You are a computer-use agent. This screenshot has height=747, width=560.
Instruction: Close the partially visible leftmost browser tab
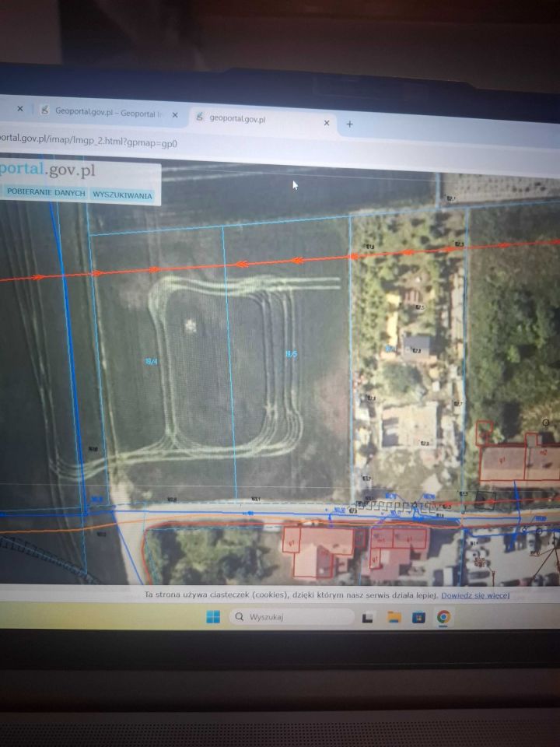[x=20, y=109]
